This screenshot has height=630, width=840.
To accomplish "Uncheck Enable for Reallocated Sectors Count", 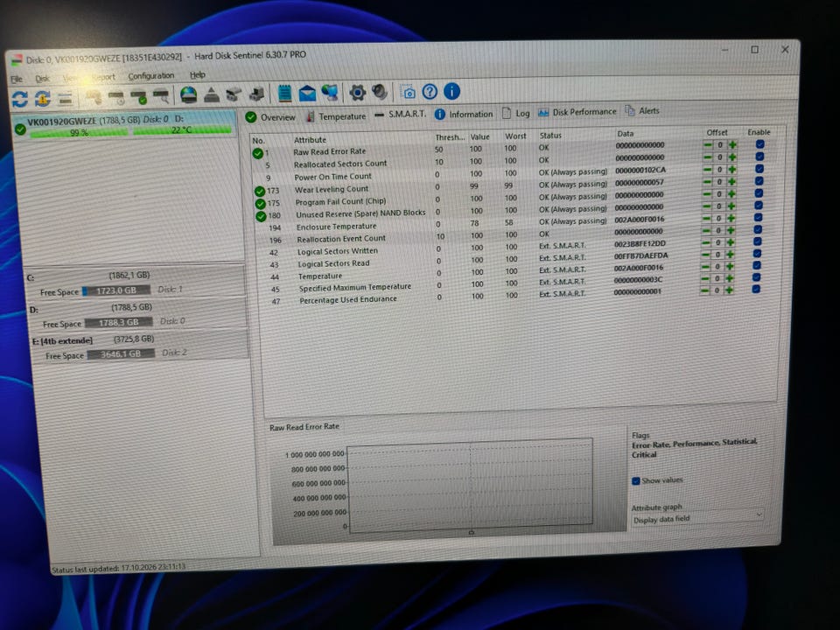I will [759, 157].
